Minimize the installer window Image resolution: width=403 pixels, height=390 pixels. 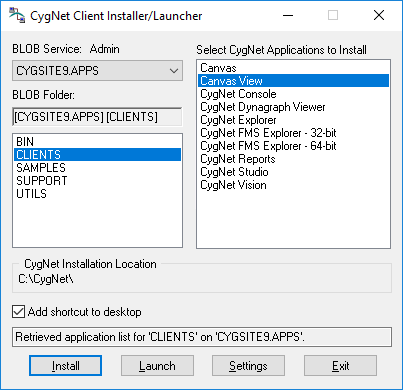point(288,15)
